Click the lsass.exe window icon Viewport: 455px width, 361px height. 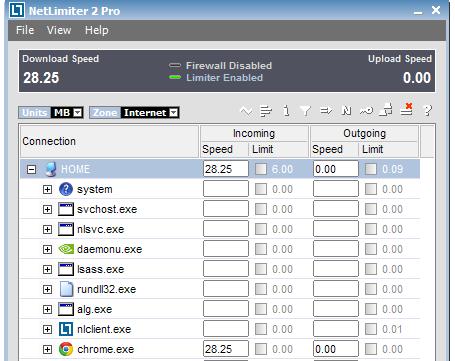66,269
